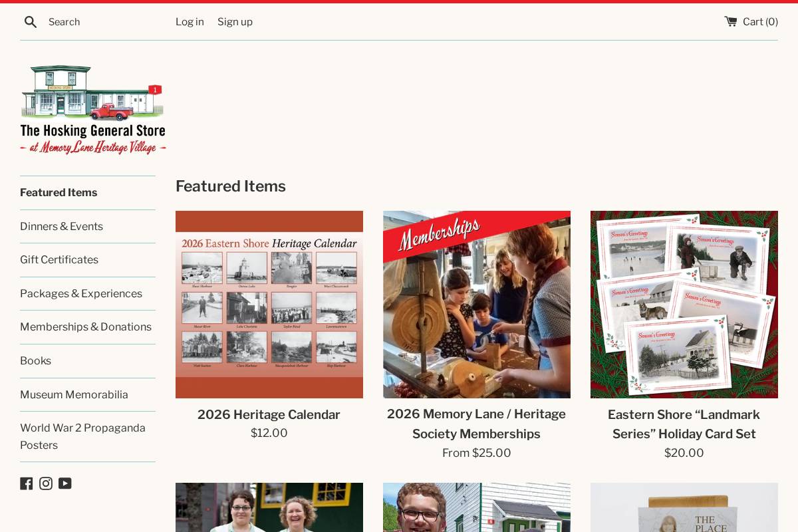The image size is (798, 532).
Task: Visit the store's Facebook page icon
Action: click(x=27, y=483)
